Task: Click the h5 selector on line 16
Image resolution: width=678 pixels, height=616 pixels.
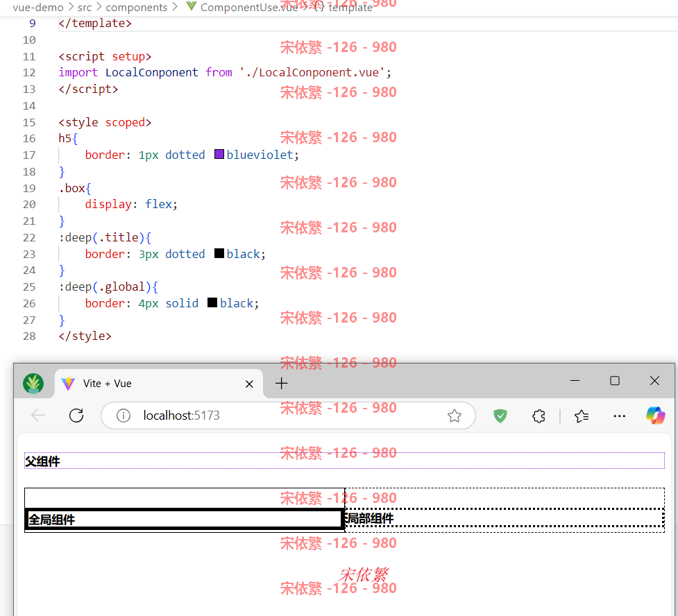Action: (x=65, y=138)
